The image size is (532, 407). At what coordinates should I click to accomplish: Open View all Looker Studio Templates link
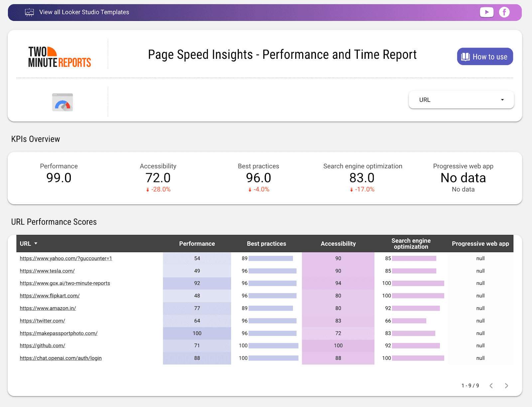(x=84, y=12)
